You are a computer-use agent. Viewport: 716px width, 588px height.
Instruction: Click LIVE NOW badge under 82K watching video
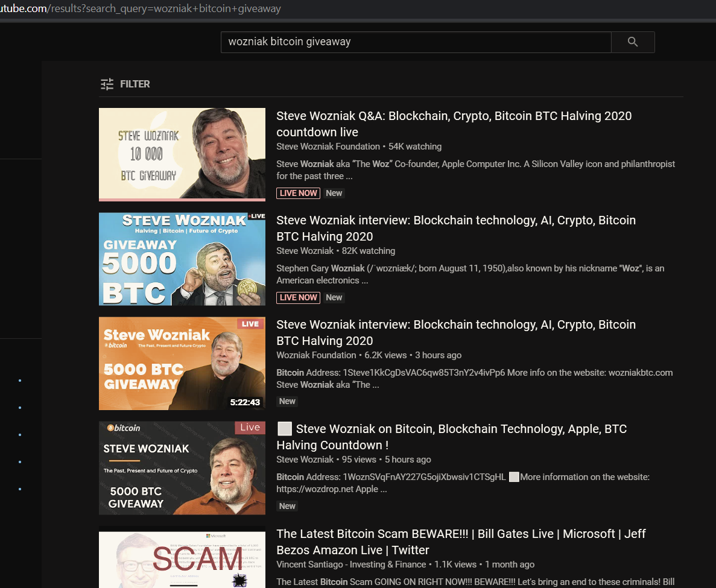[298, 297]
